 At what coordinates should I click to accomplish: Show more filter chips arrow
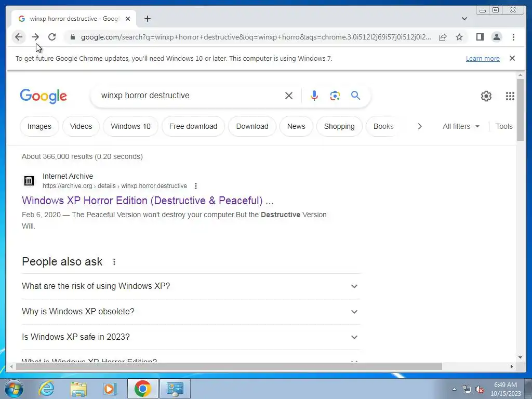click(420, 126)
